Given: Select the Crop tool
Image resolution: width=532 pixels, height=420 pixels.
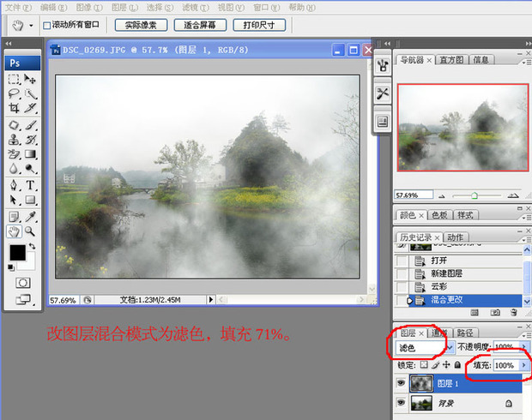Looking at the screenshot, I should tap(14, 108).
